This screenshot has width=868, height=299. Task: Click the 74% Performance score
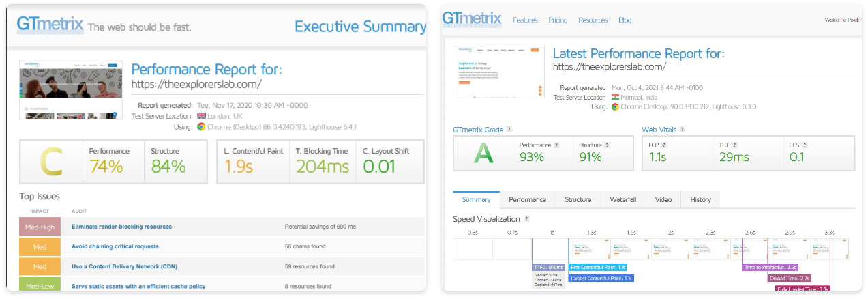click(106, 167)
